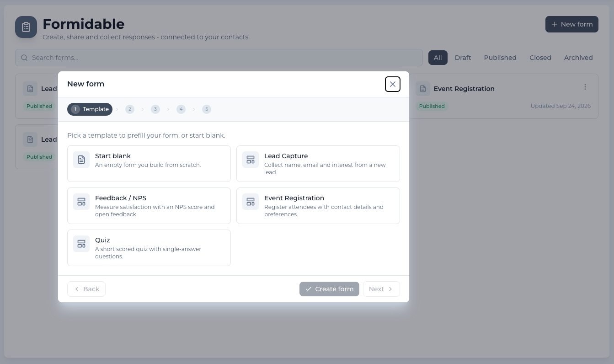Switch to the All filter tab
The image size is (614, 364).
pyautogui.click(x=438, y=58)
